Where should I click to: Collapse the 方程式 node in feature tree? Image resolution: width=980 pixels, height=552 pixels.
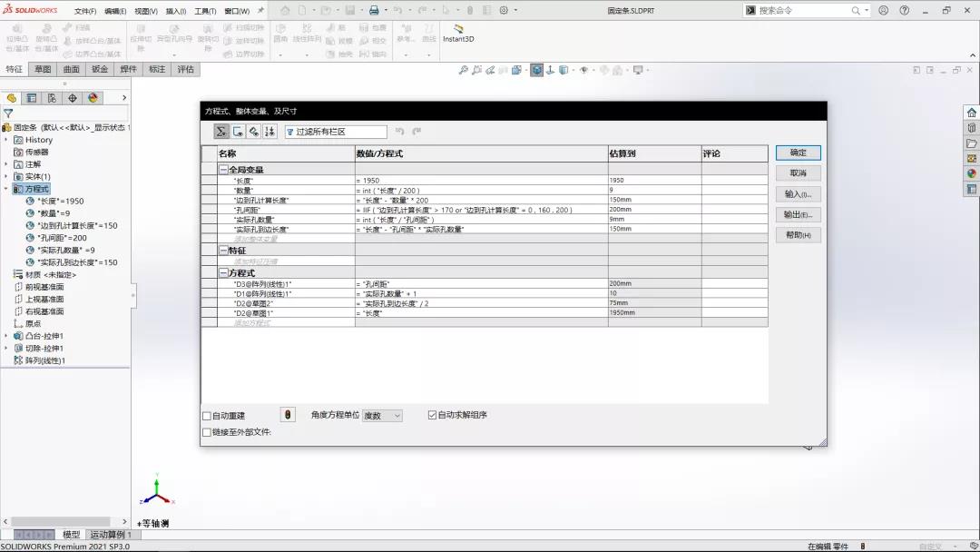click(x=7, y=189)
